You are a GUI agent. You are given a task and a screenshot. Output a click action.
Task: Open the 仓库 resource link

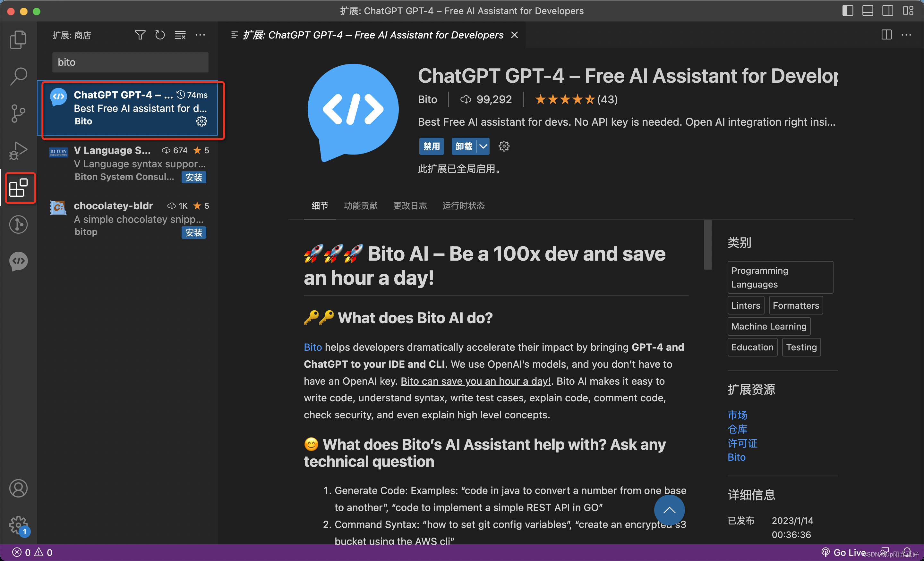click(737, 429)
